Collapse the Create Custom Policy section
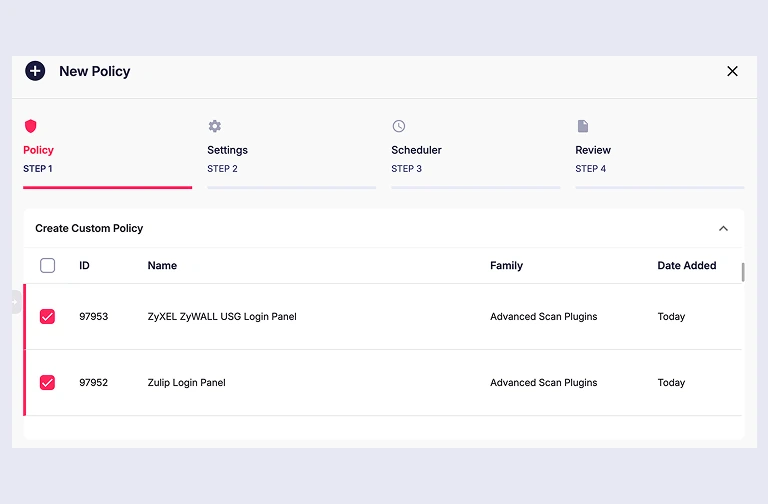The image size is (768, 504). tap(723, 228)
